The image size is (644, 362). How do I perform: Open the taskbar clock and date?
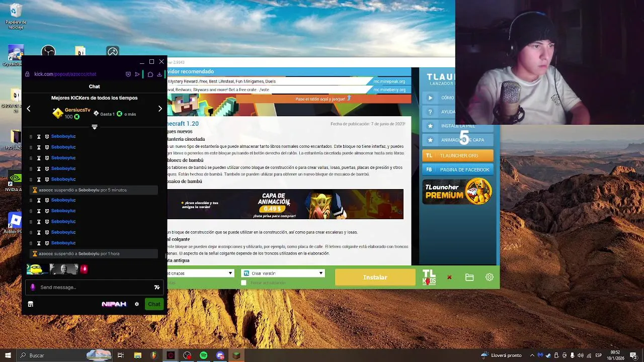[x=615, y=355]
